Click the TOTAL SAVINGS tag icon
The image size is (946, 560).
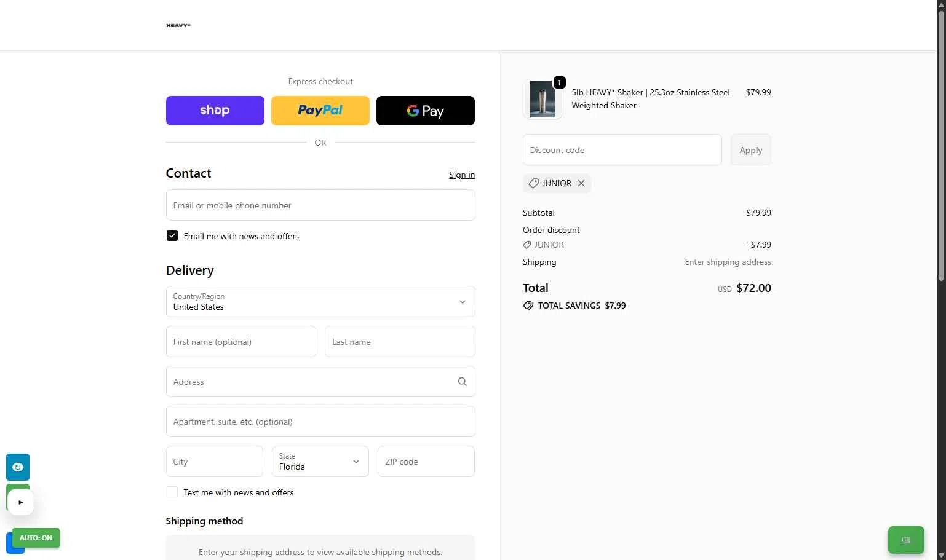tap(528, 306)
